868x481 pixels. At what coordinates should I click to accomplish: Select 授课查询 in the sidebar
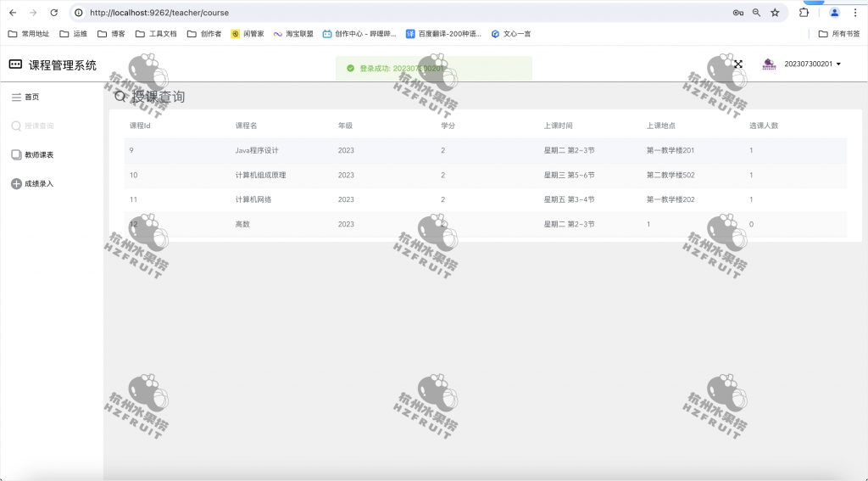[x=39, y=126]
